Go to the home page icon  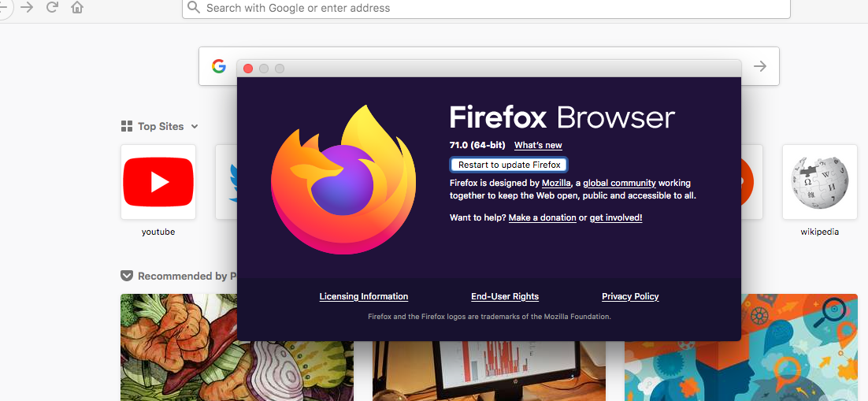point(77,7)
